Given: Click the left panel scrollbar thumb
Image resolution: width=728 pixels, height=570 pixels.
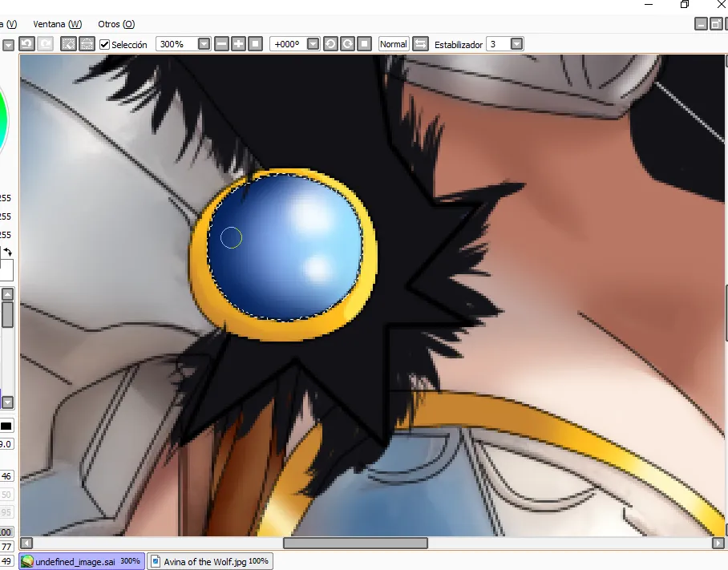Looking at the screenshot, I should pyautogui.click(x=8, y=315).
